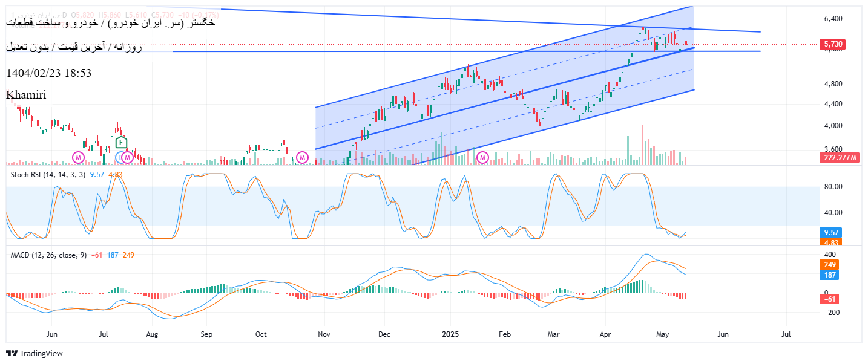Click the 80.00 Stoch RSI scale label
The height and width of the screenshot is (364, 868).
coord(833,187)
